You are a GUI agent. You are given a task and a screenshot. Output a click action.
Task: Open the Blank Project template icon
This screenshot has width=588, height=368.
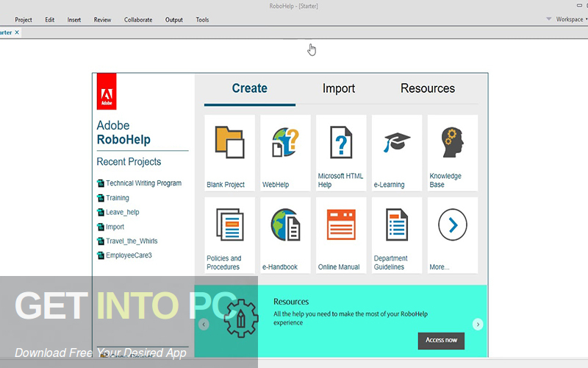pos(229,142)
